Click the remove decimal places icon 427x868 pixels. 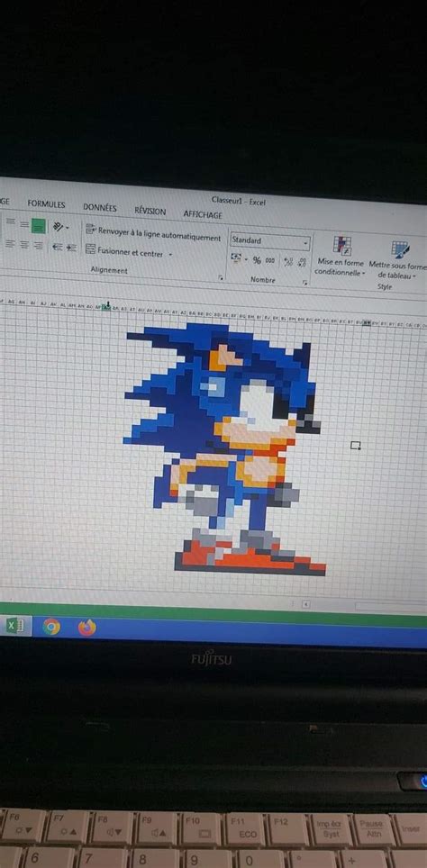(302, 262)
